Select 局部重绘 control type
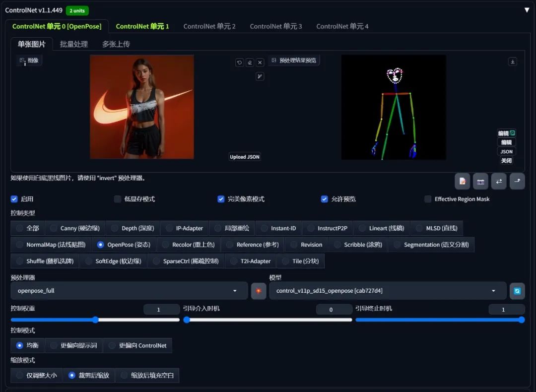This screenshot has width=536, height=392. click(231, 228)
